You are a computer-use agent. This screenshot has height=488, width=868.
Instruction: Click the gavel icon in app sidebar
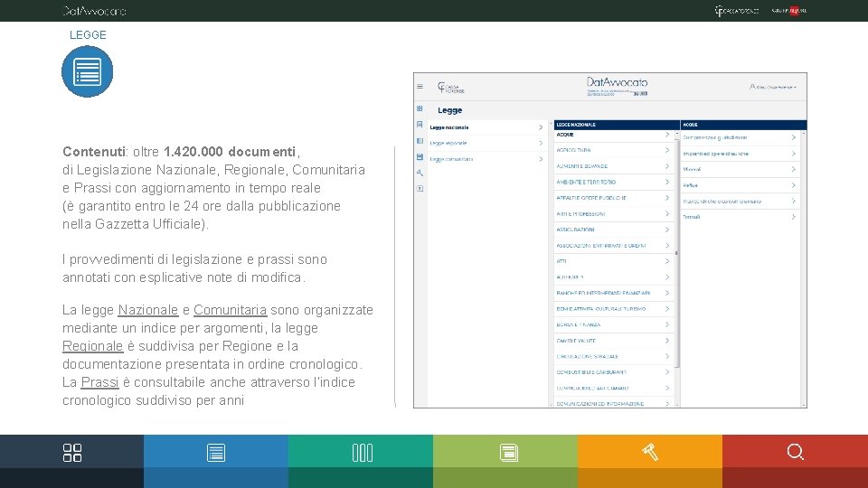(420, 173)
